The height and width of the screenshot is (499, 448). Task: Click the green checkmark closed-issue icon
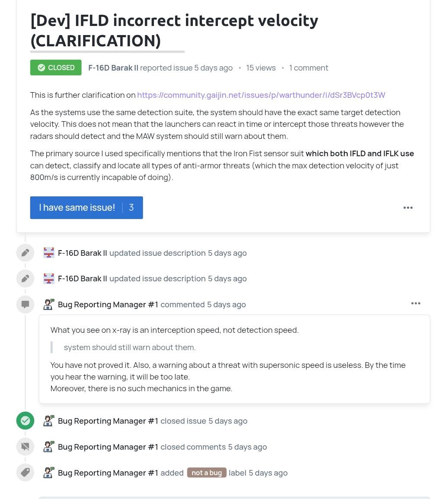click(x=25, y=421)
